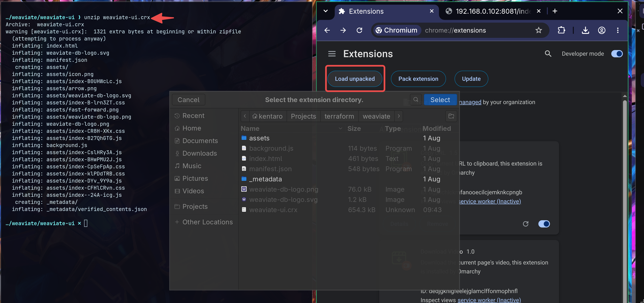
Task: Open tab search chevron in Chromium
Action: pos(325,11)
